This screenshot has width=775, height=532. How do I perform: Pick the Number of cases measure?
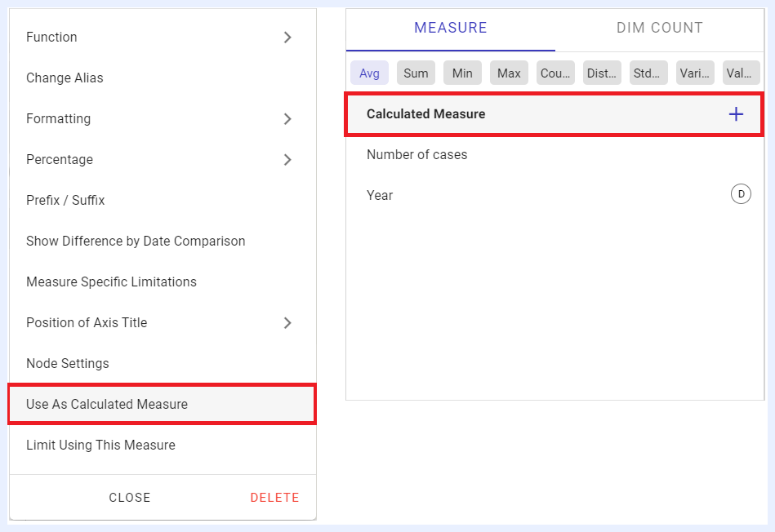point(555,154)
